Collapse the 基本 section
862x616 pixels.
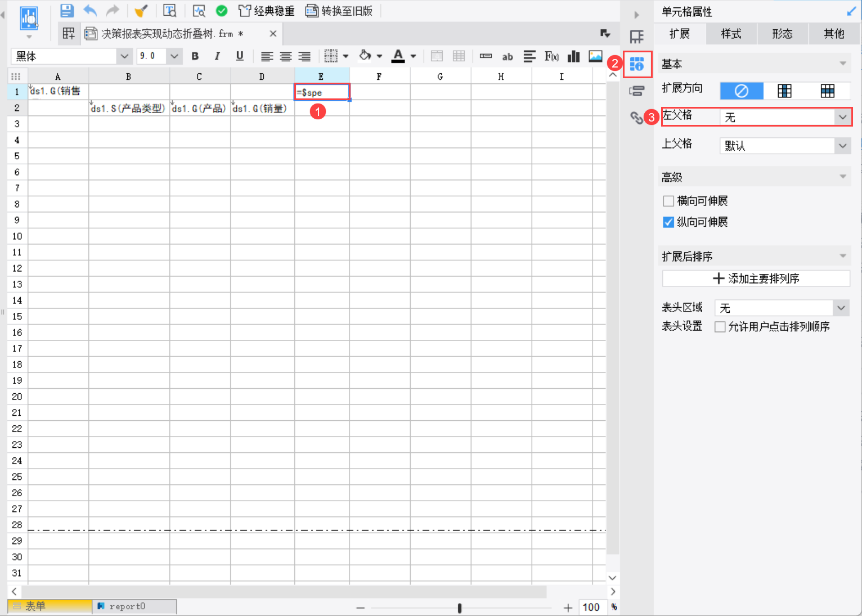[843, 64]
